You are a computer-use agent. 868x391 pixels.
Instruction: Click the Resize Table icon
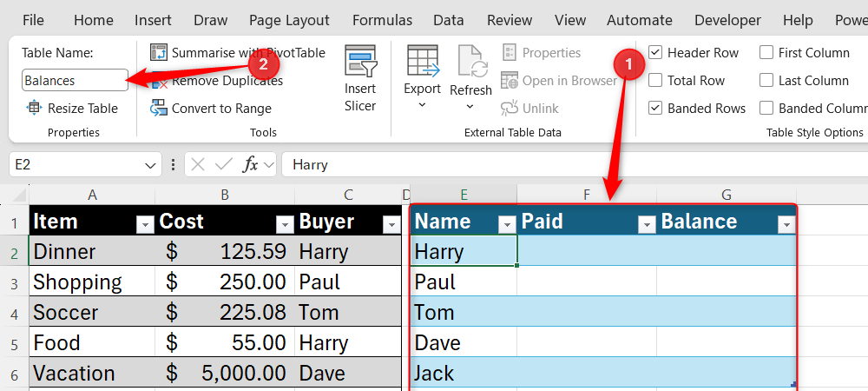tap(35, 108)
